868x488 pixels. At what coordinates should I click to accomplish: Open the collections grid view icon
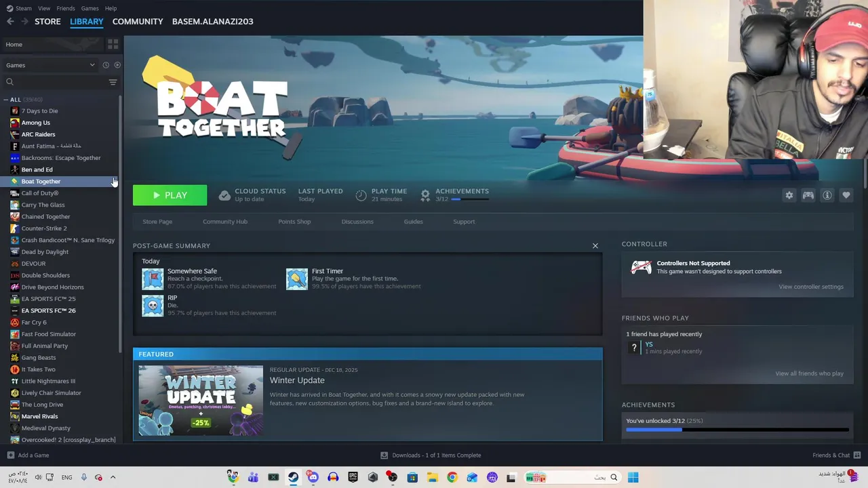[x=113, y=44]
